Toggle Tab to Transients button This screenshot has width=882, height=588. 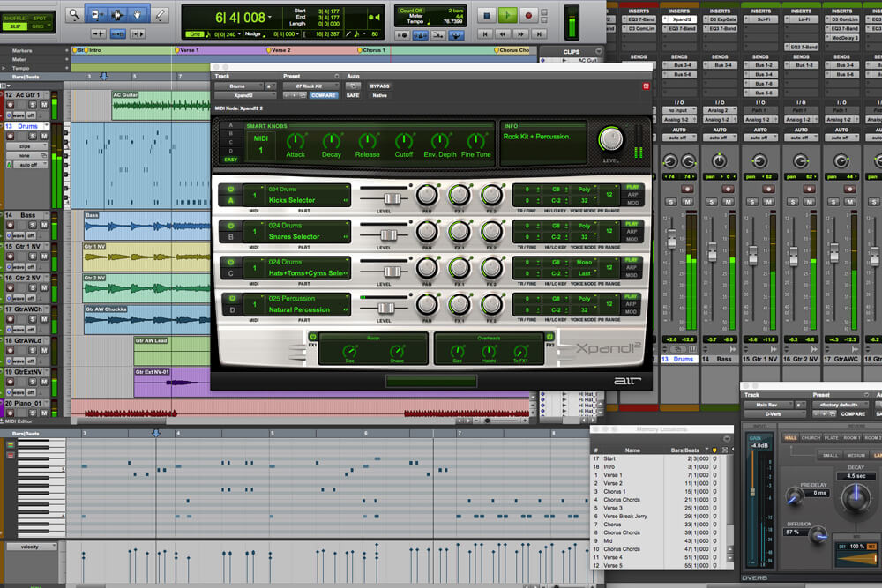click(x=99, y=34)
